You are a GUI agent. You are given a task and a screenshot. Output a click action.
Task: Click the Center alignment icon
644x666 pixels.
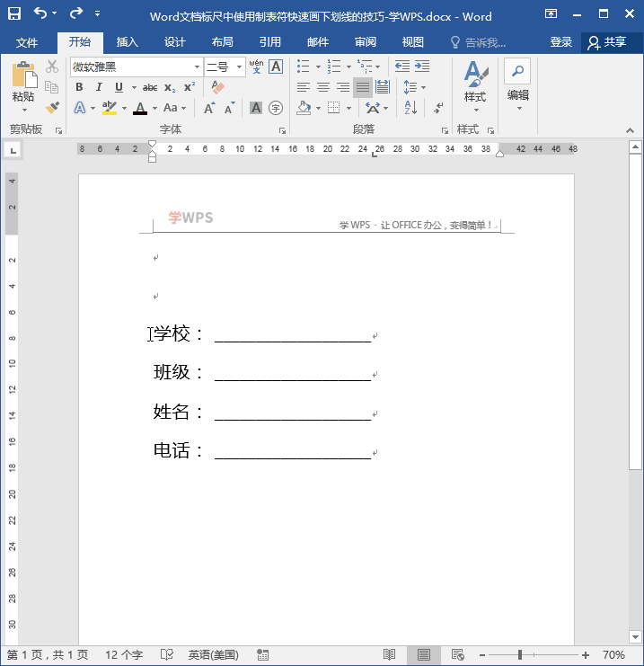tap(322, 87)
